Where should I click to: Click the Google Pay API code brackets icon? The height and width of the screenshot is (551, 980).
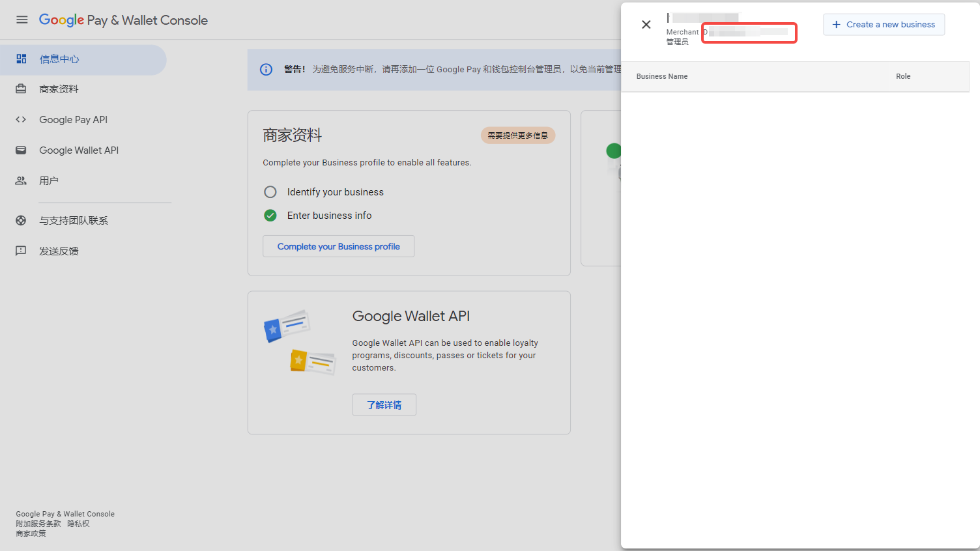[x=22, y=120]
